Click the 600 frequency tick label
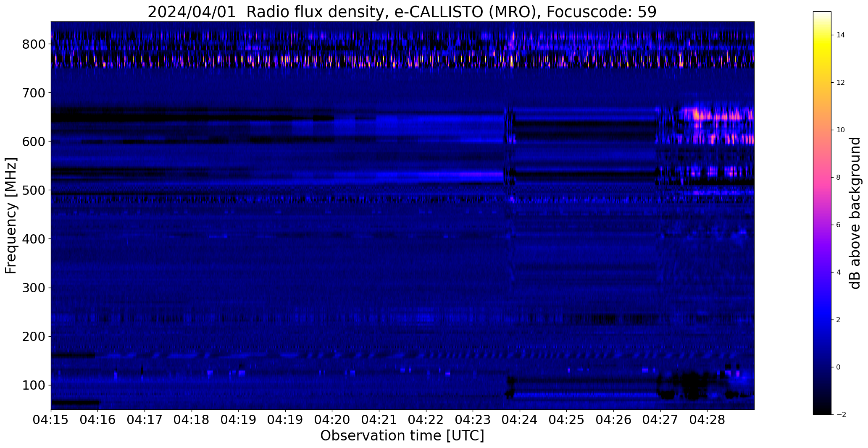868x448 pixels. (34, 141)
